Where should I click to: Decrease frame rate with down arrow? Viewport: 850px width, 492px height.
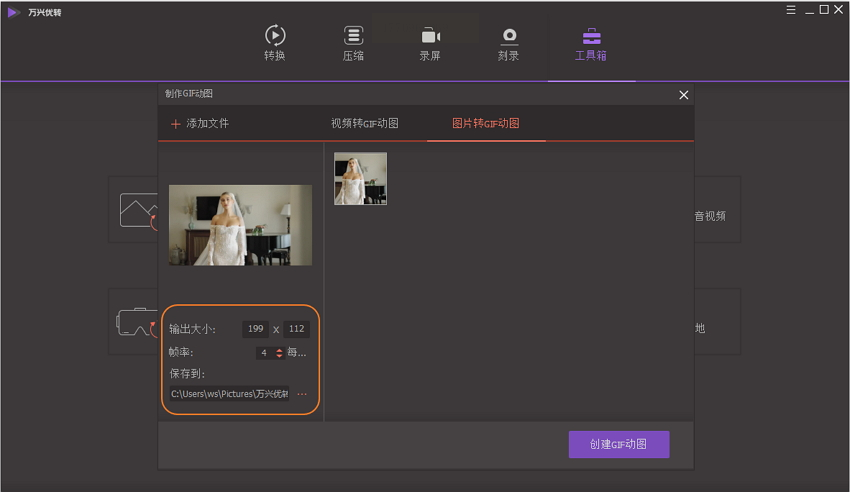(x=279, y=356)
